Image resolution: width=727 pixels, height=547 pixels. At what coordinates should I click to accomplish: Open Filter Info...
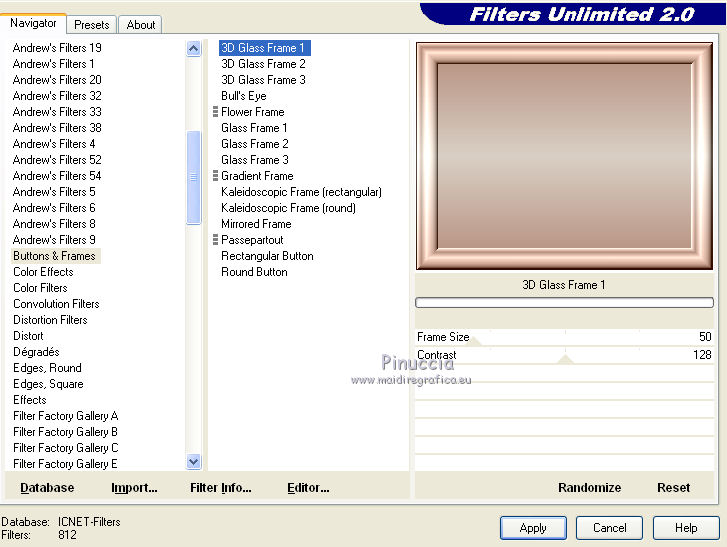click(x=221, y=488)
